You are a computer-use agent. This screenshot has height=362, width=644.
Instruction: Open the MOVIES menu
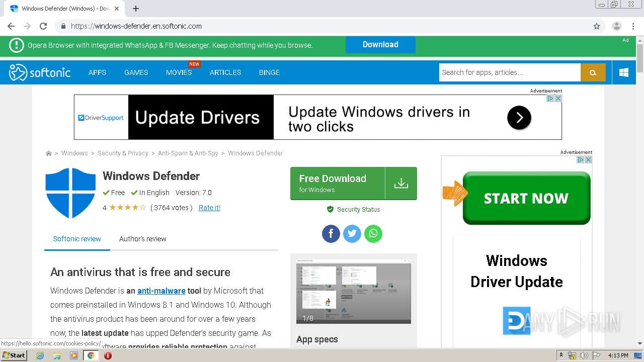(179, 72)
